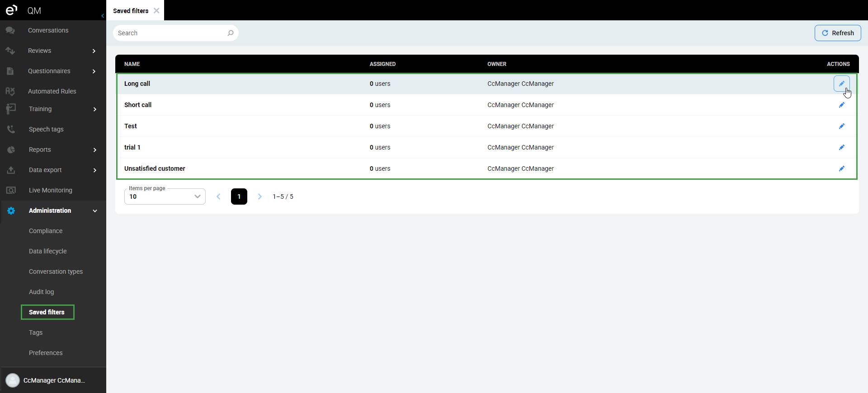The image size is (868, 393).
Task: Go to next page of results
Action: tap(259, 196)
